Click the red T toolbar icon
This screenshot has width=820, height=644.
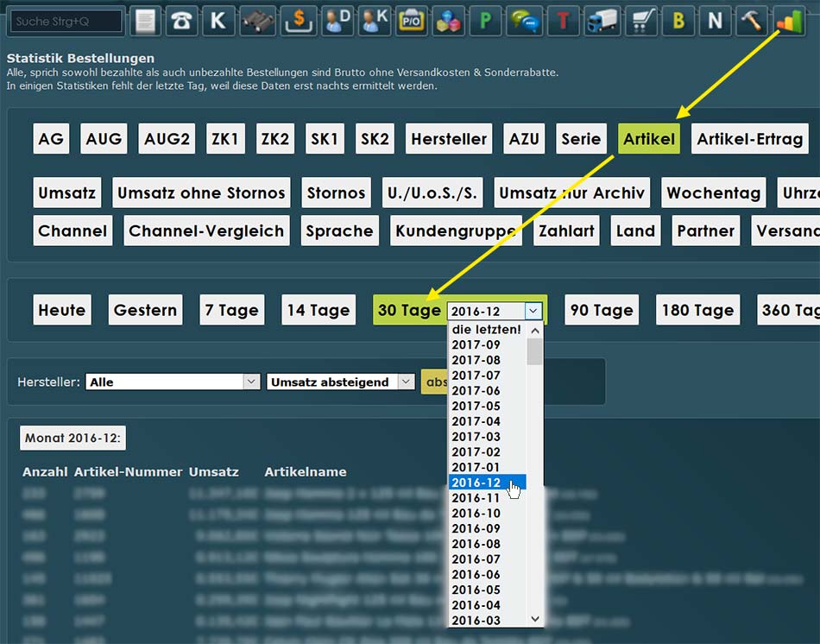click(563, 22)
